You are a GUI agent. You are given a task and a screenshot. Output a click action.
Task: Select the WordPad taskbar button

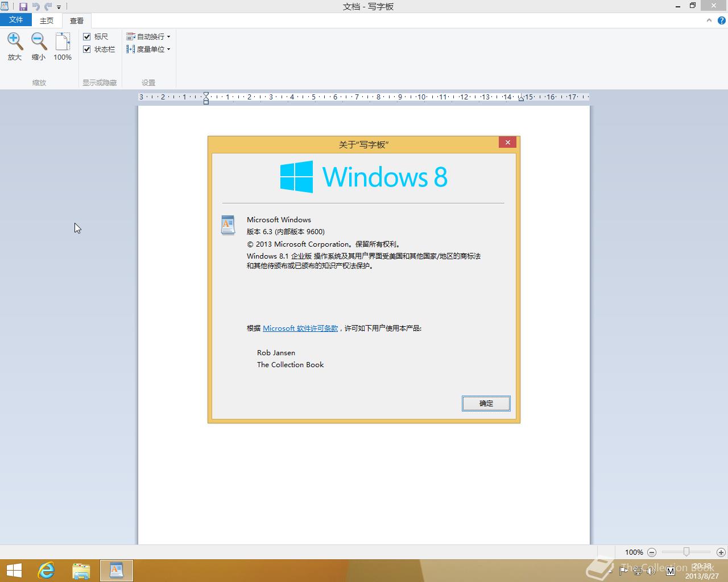[117, 571]
